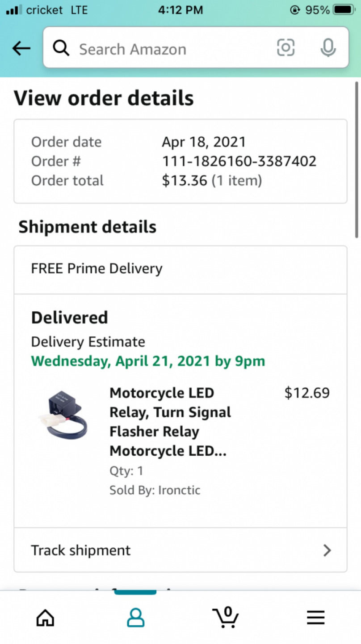Tap the order number 111-1826160-3387402
Viewport: 361px width, 644px height.
coord(239,161)
